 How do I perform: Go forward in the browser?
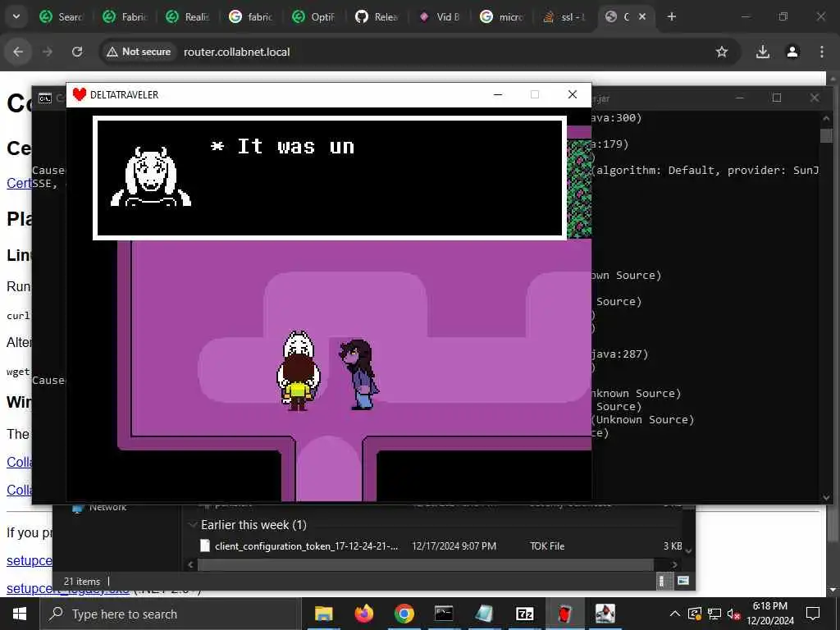(48, 52)
